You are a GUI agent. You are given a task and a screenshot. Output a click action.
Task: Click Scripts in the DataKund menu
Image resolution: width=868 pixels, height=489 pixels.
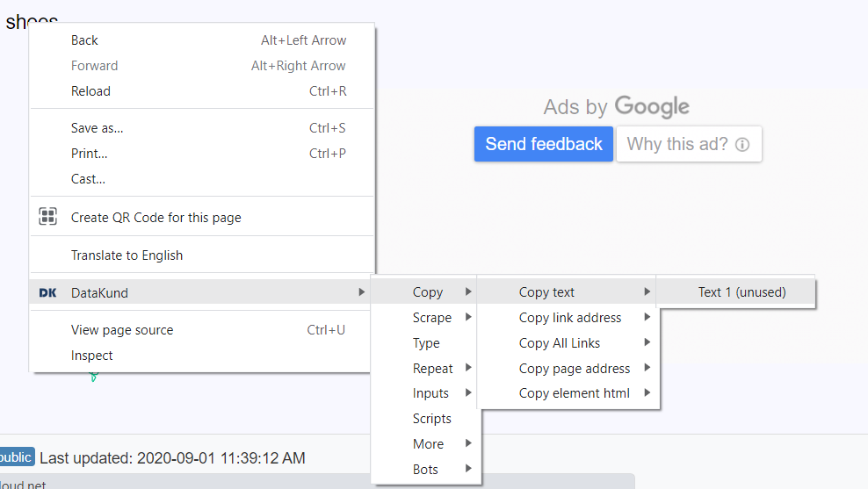tap(431, 419)
